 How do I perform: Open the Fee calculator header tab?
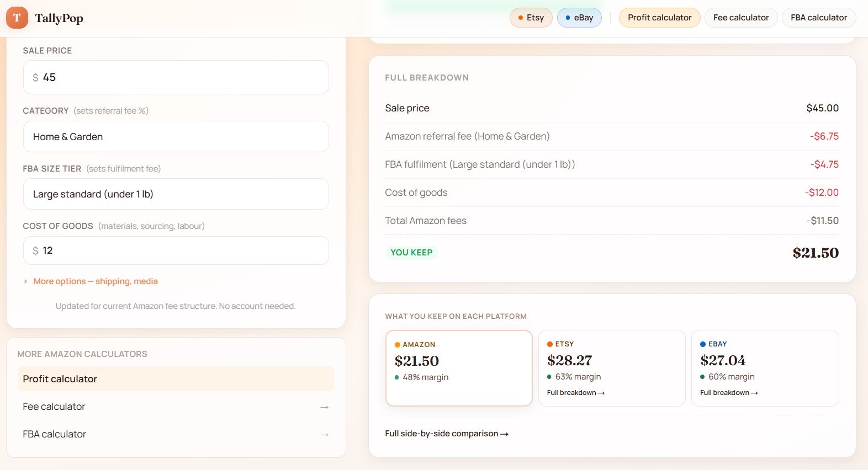(x=741, y=18)
